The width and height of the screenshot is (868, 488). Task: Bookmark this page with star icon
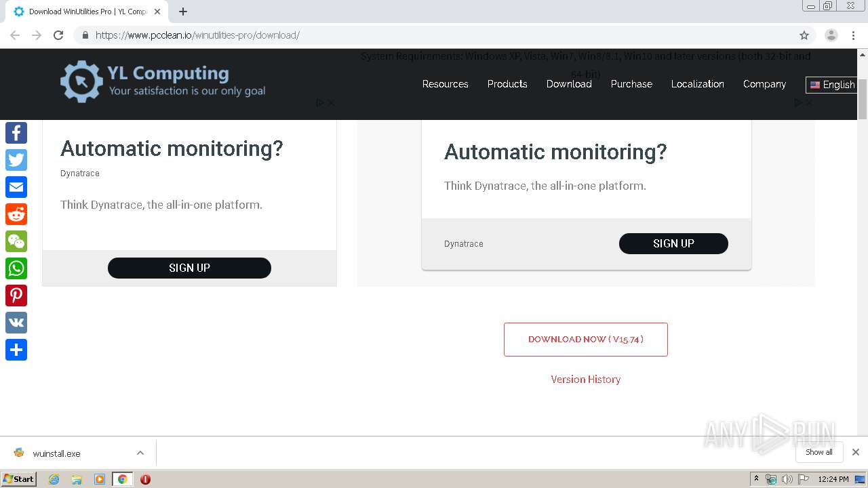tap(804, 35)
